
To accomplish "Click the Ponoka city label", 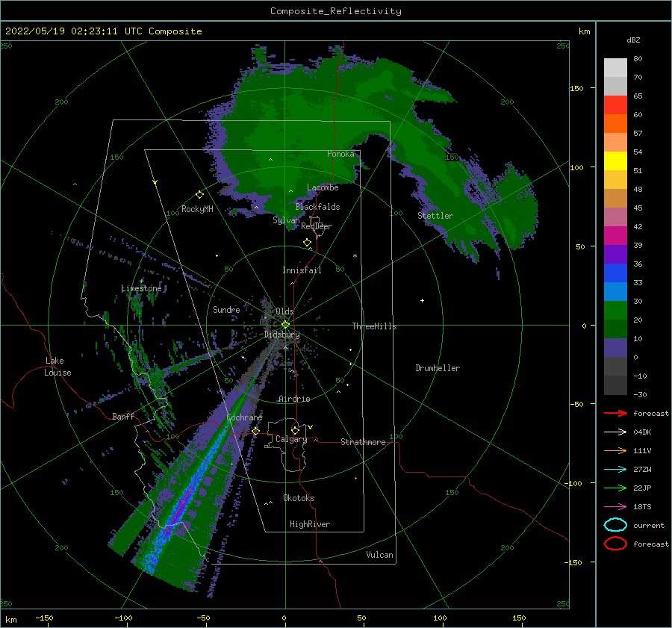I will (x=340, y=154).
